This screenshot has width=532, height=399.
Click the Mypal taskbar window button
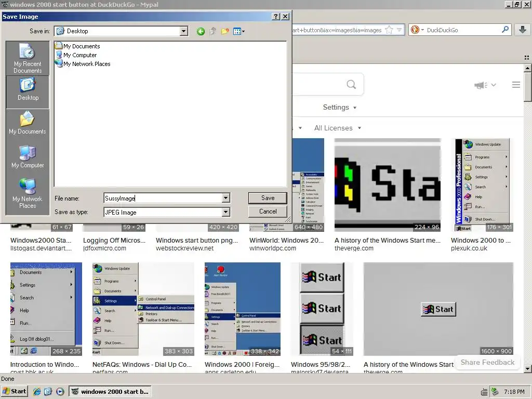(x=110, y=392)
